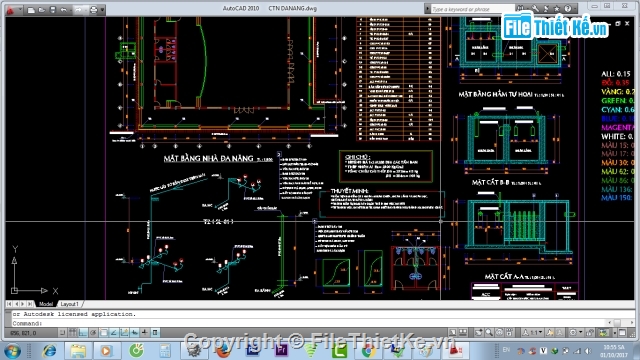Expand the Quick Access Toolbar customize dropdown
The image size is (640, 360).
click(102, 10)
